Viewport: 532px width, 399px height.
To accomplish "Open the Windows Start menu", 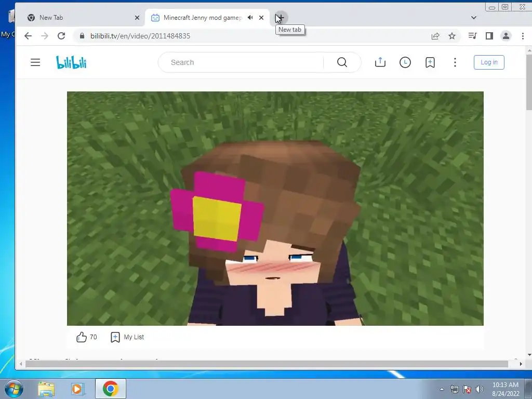I will (14, 389).
